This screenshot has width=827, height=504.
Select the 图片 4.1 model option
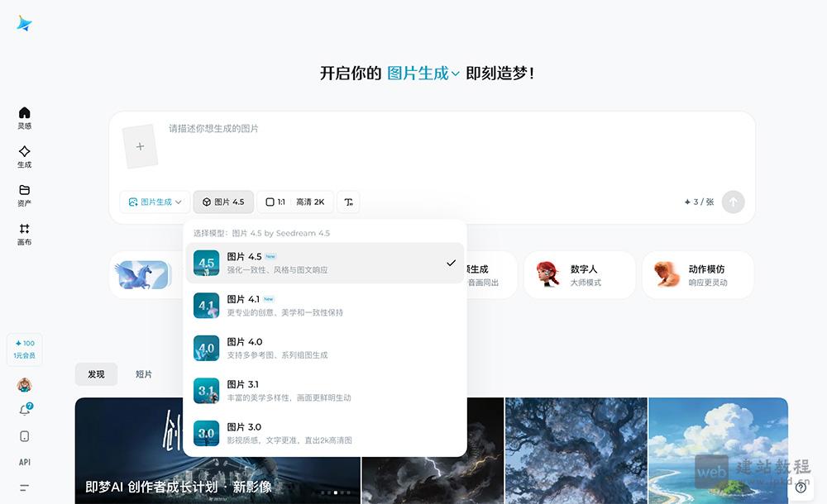(x=324, y=306)
